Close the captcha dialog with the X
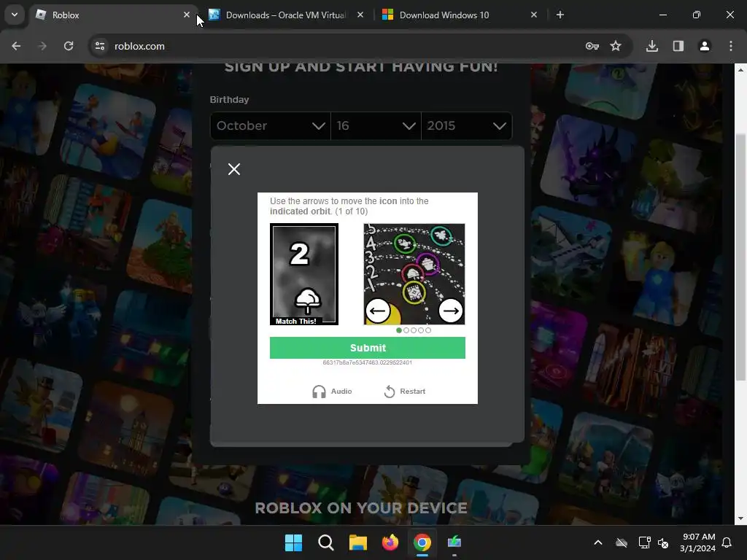 [x=234, y=169]
